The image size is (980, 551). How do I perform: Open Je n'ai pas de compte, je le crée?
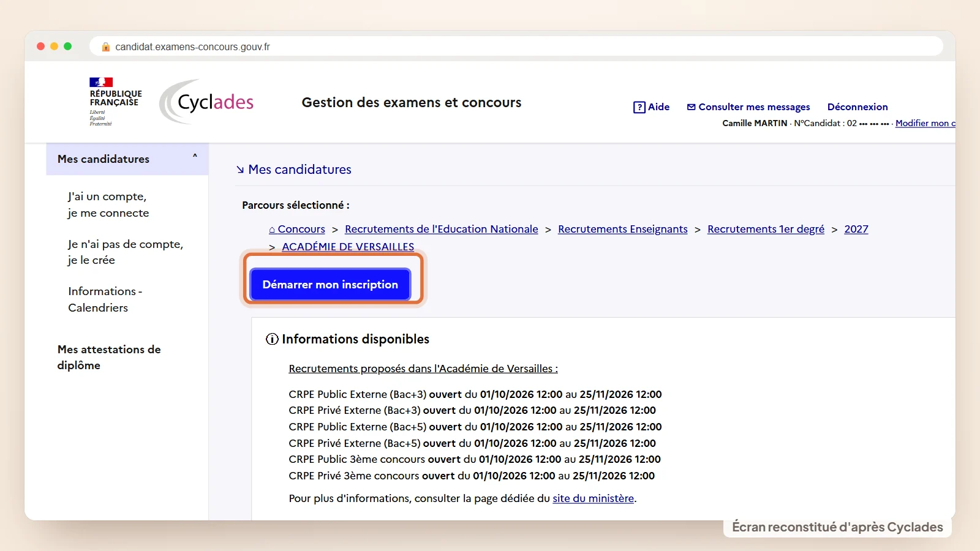pos(126,252)
